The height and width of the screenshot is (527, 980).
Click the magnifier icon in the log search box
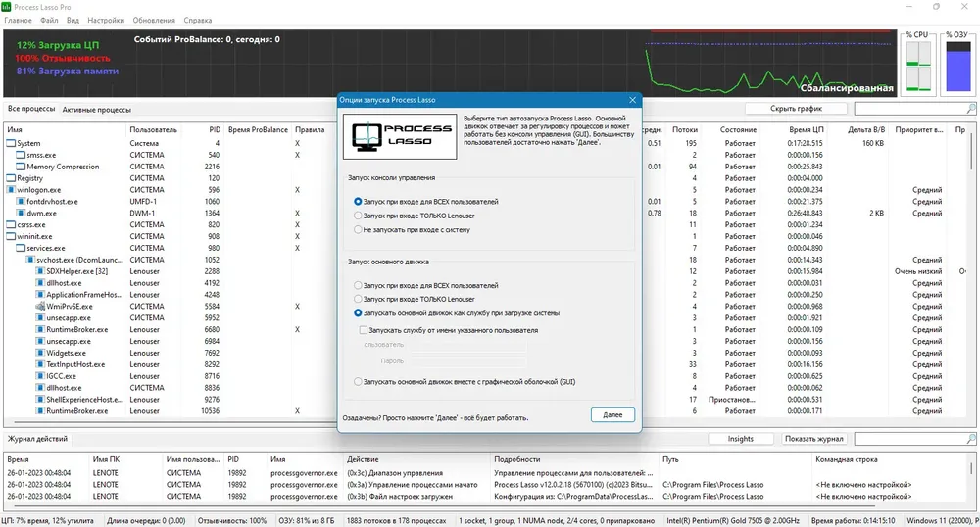[971, 439]
